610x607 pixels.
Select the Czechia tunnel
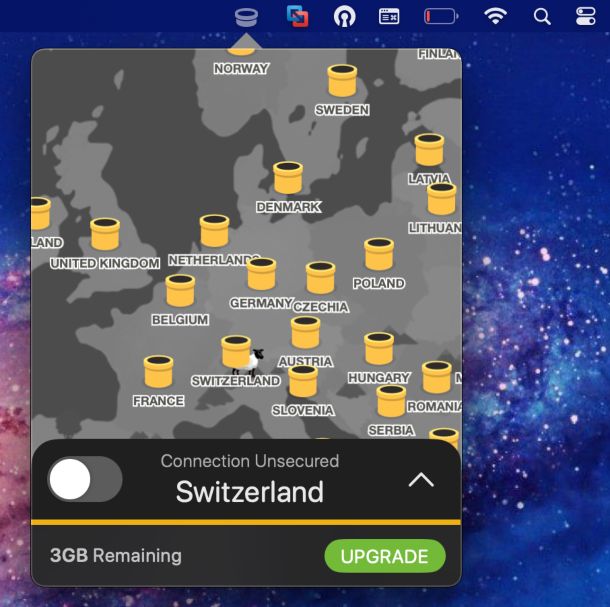321,277
